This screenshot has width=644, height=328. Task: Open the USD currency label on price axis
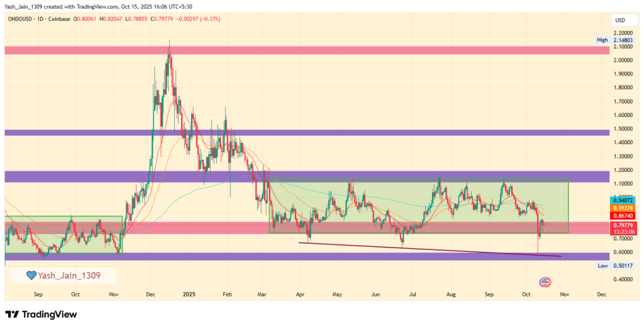pos(619,21)
